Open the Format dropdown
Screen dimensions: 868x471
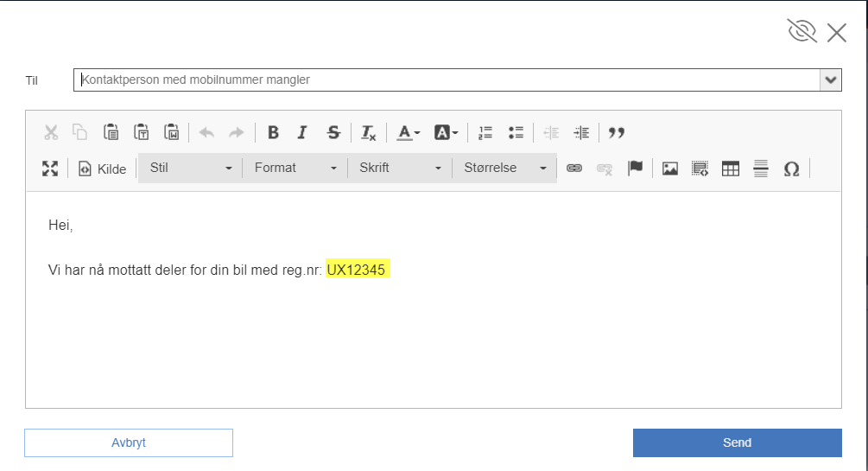[x=295, y=168]
